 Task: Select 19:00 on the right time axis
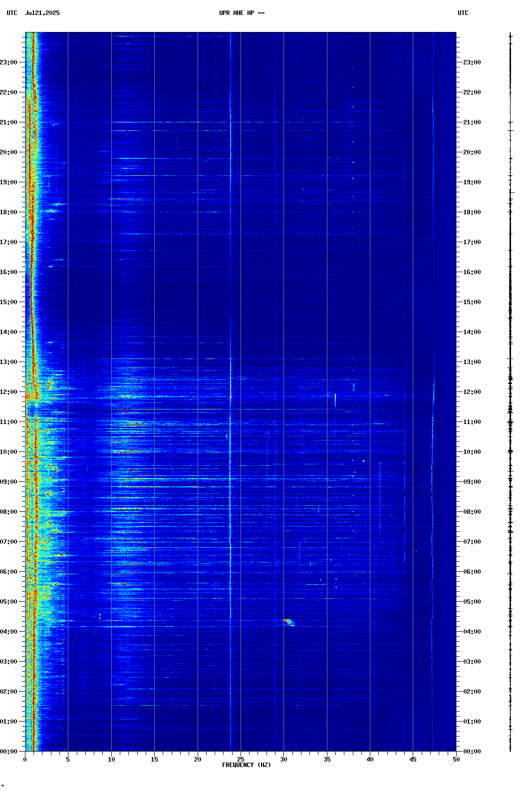[472, 182]
